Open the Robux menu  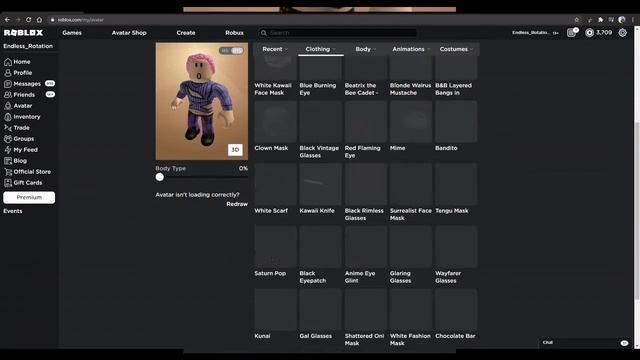click(234, 33)
